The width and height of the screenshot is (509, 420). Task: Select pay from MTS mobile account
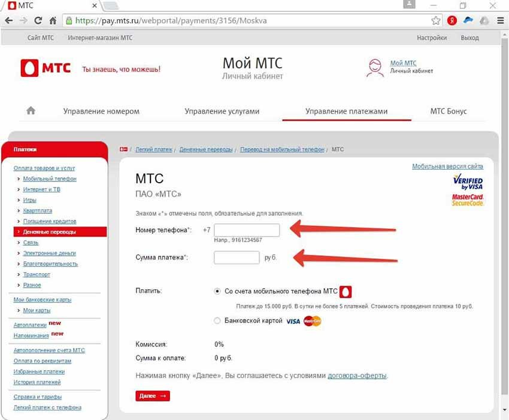pyautogui.click(x=217, y=291)
